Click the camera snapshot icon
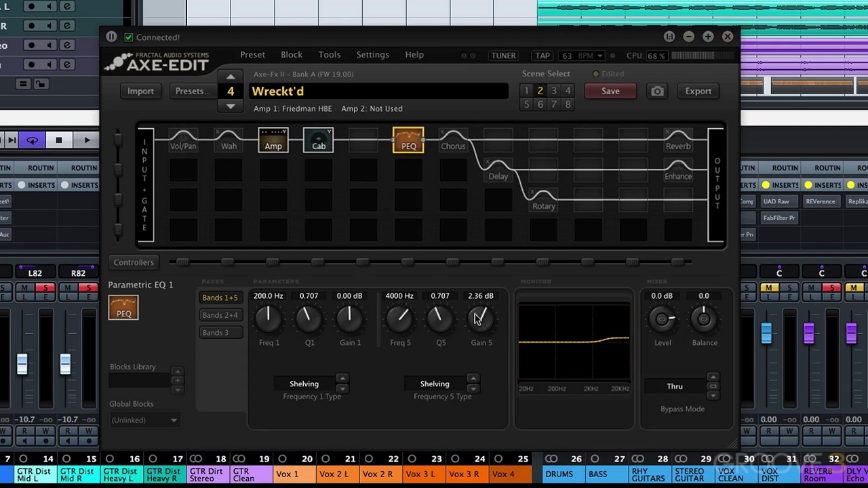This screenshot has width=868, height=488. point(657,91)
